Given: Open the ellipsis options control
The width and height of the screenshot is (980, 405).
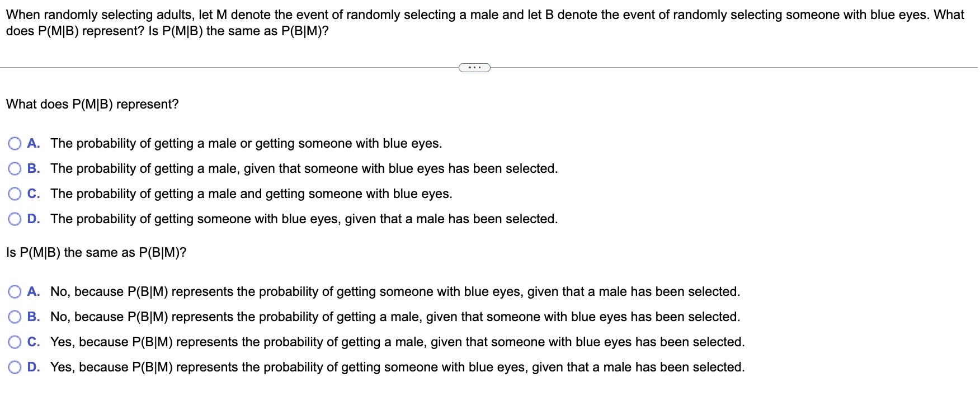Looking at the screenshot, I should 474,67.
